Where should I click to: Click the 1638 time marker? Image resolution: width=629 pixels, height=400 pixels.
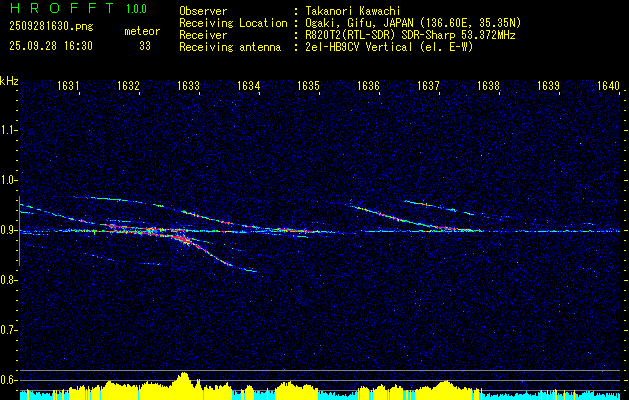point(488,85)
